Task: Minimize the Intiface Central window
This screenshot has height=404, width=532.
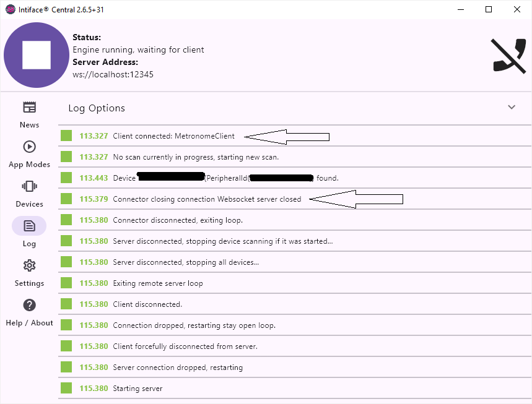Action: tap(460, 9)
